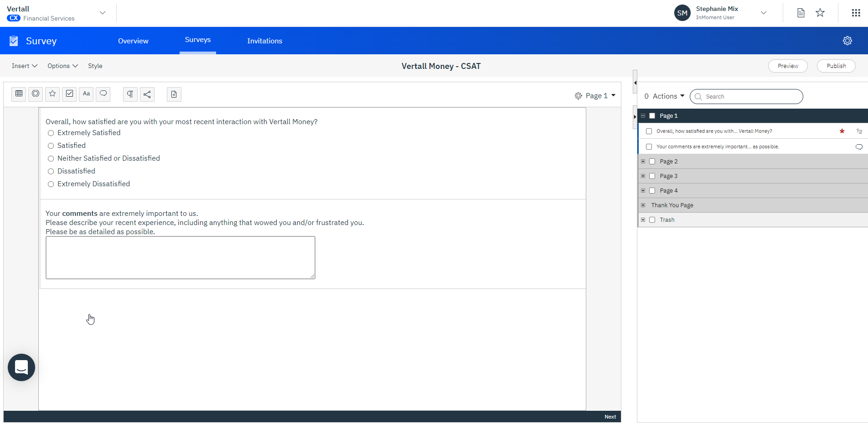
Task: Open the Insert dropdown menu
Action: [25, 66]
